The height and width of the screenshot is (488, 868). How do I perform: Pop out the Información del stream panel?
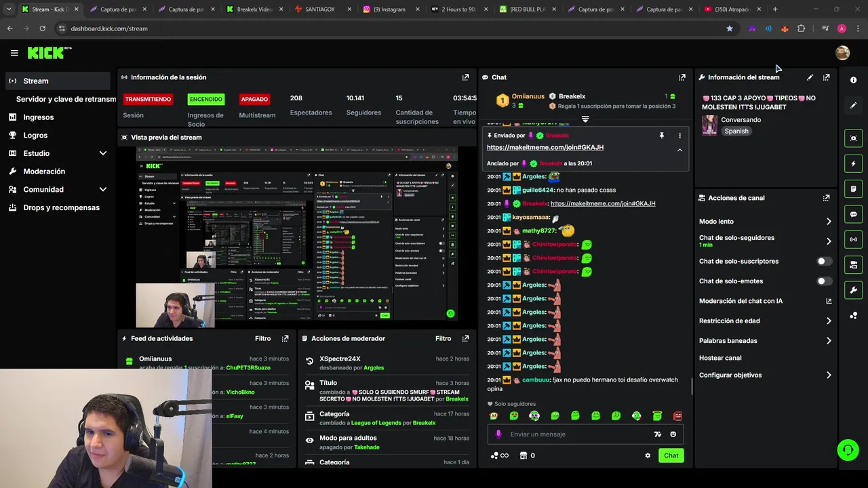826,77
